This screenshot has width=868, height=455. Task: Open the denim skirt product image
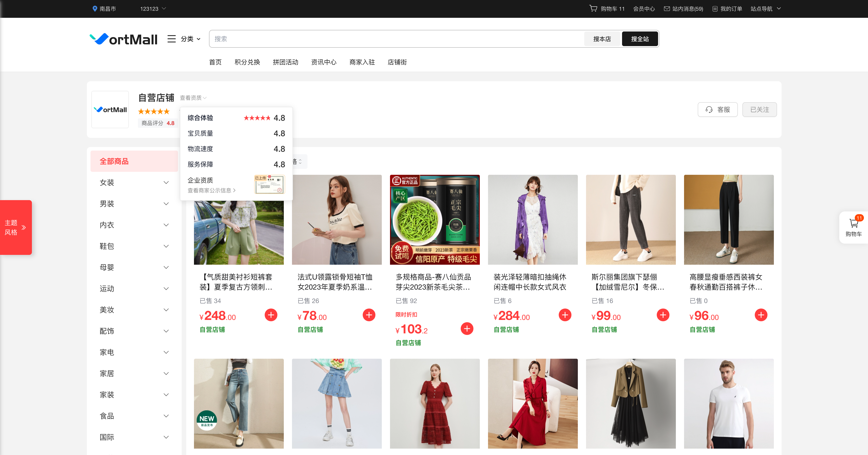point(337,403)
